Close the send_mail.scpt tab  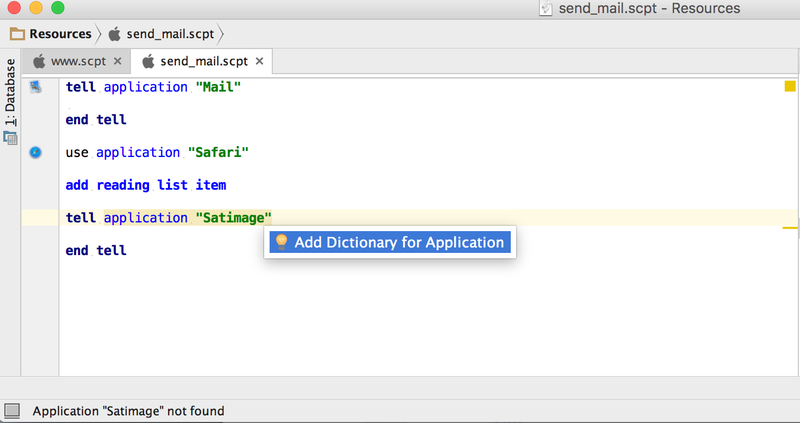(x=259, y=61)
